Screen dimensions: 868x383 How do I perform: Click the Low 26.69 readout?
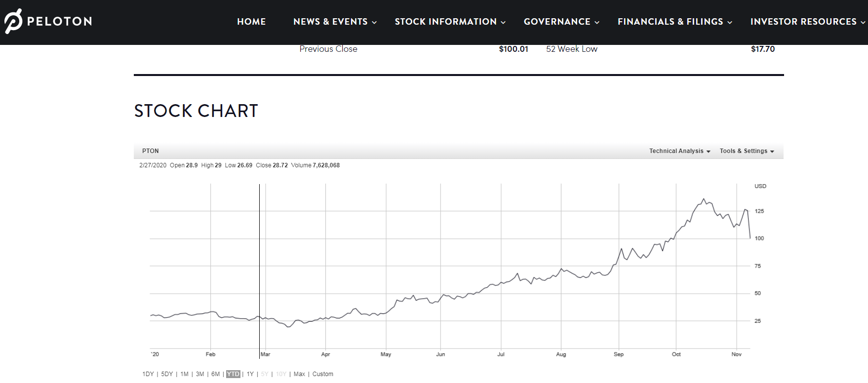[238, 165]
